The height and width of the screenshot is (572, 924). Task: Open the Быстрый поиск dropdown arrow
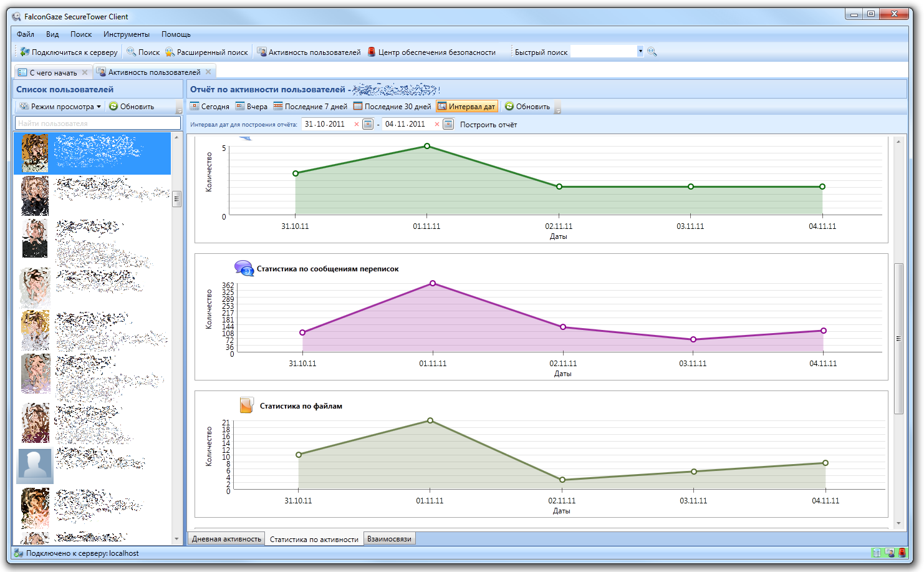click(x=640, y=52)
